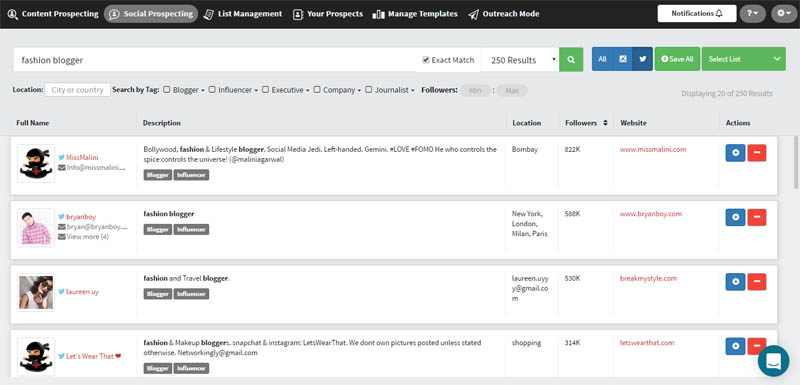Add MissMalini with blue plus button
The width and height of the screenshot is (800, 385).
(735, 152)
